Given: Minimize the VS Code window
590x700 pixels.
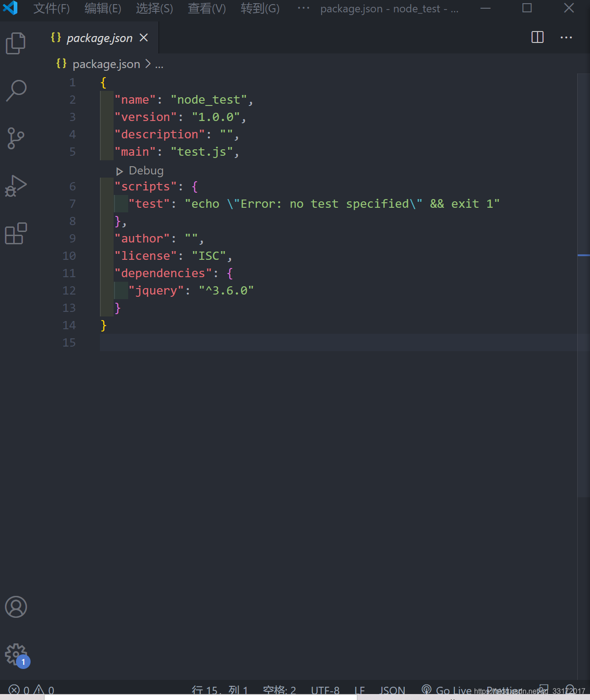Looking at the screenshot, I should click(486, 8).
